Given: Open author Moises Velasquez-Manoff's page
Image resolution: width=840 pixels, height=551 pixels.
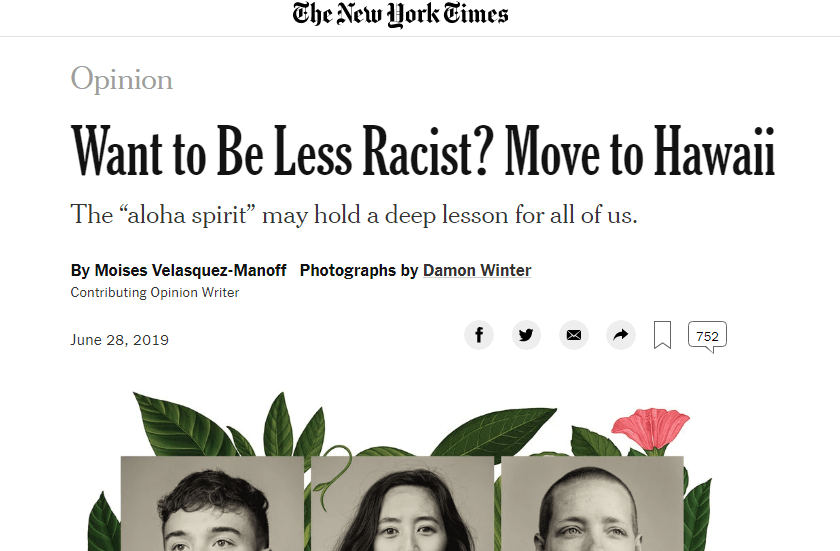Looking at the screenshot, I should pyautogui.click(x=190, y=271).
